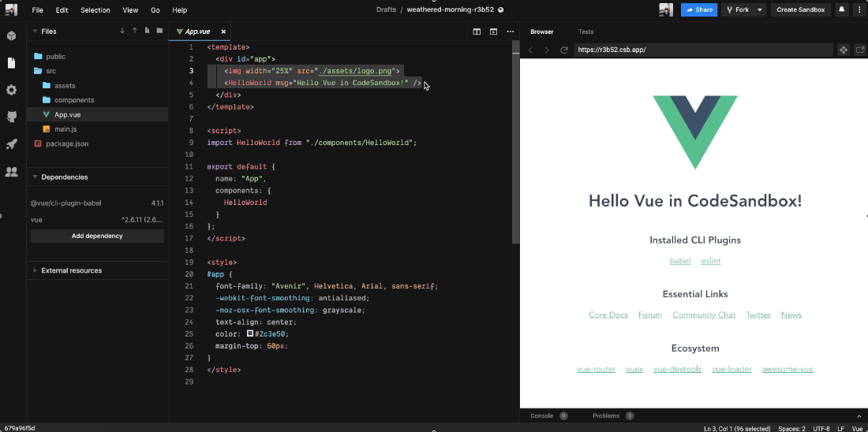Click the UTF-8 encoding status entry
This screenshot has height=432, width=868.
coord(821,428)
